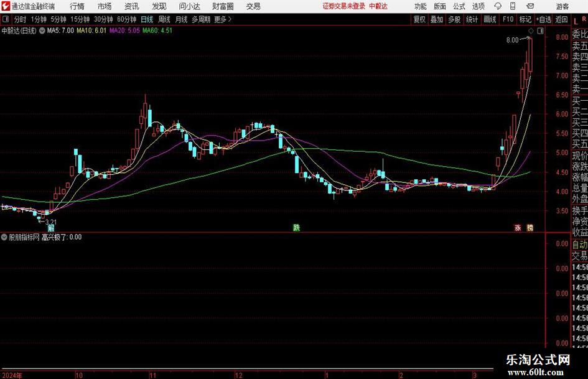
Task: Click the MA10: 6.01 label
Action: (x=91, y=30)
